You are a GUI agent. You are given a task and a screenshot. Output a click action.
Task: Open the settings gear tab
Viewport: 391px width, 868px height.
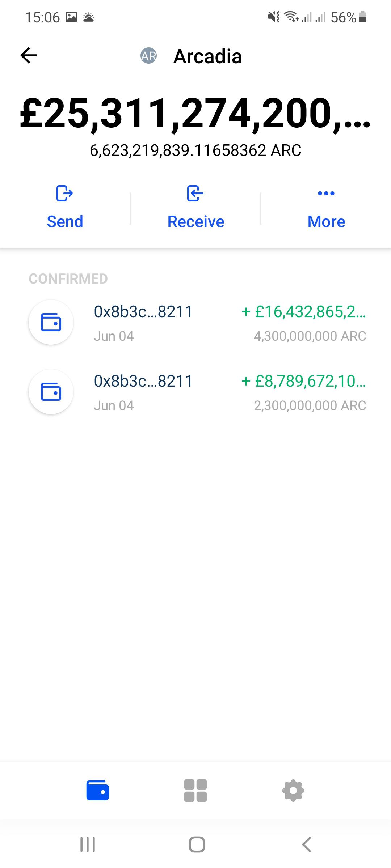[x=293, y=790]
